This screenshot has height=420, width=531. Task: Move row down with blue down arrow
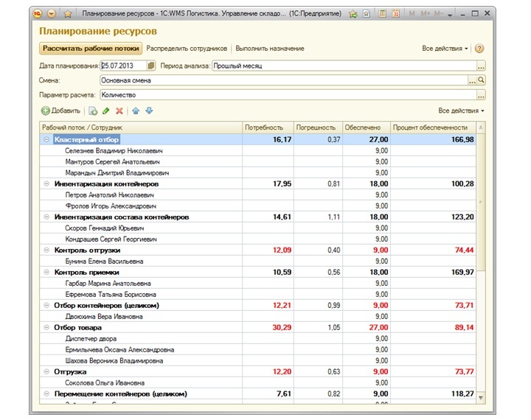(x=149, y=111)
